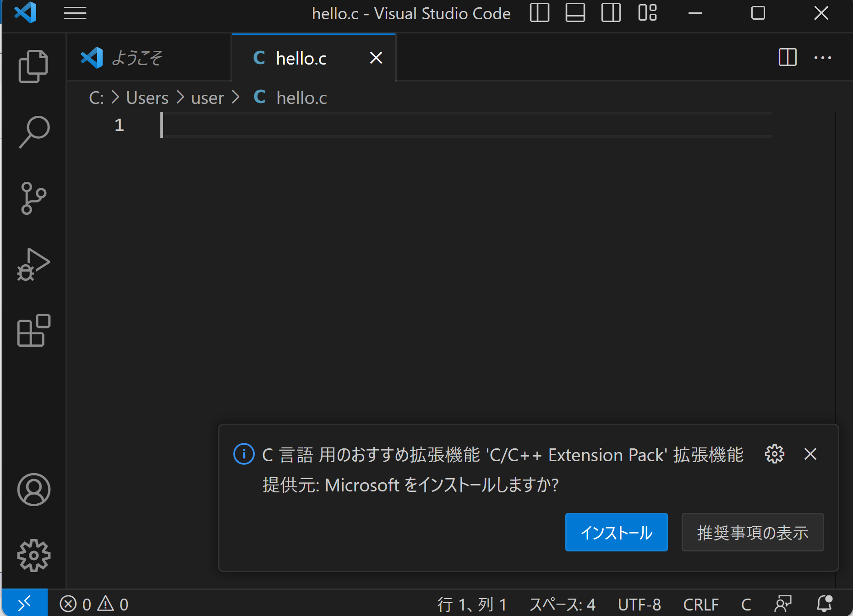Click the notification info icon

click(x=244, y=454)
